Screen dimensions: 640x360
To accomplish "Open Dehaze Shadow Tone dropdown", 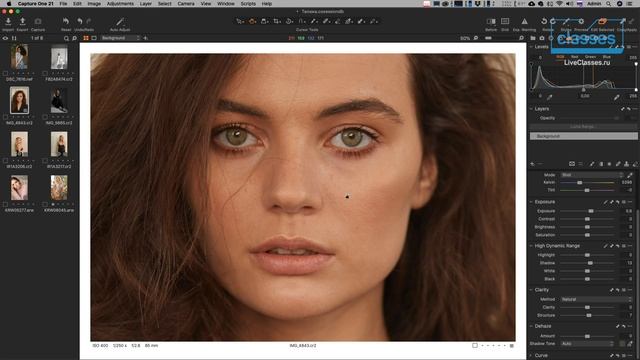I will pyautogui.click(x=587, y=344).
